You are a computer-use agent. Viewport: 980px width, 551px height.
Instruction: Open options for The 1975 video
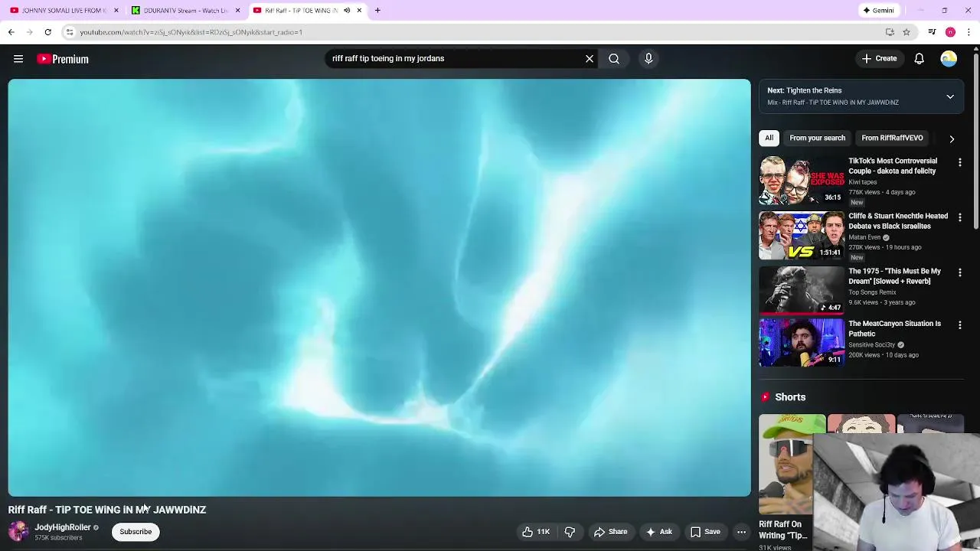959,272
